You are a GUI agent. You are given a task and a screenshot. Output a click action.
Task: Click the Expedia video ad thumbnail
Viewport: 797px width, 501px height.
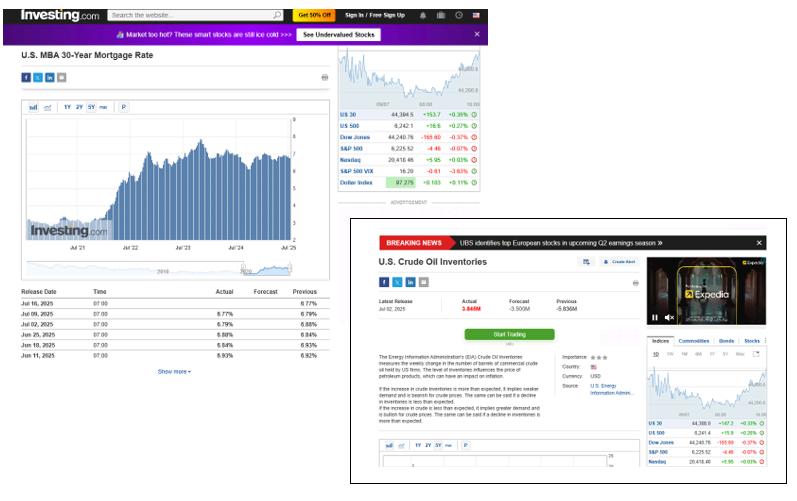[x=706, y=291]
